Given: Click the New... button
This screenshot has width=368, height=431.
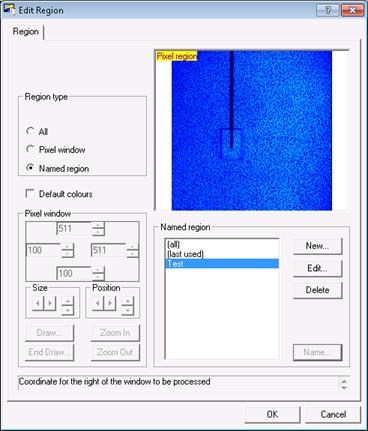Looking at the screenshot, I should click(x=317, y=246).
